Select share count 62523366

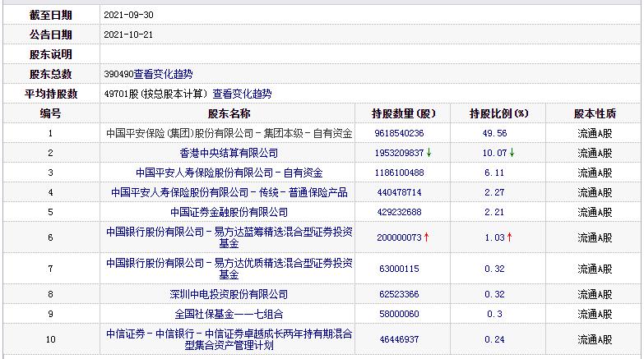click(399, 294)
